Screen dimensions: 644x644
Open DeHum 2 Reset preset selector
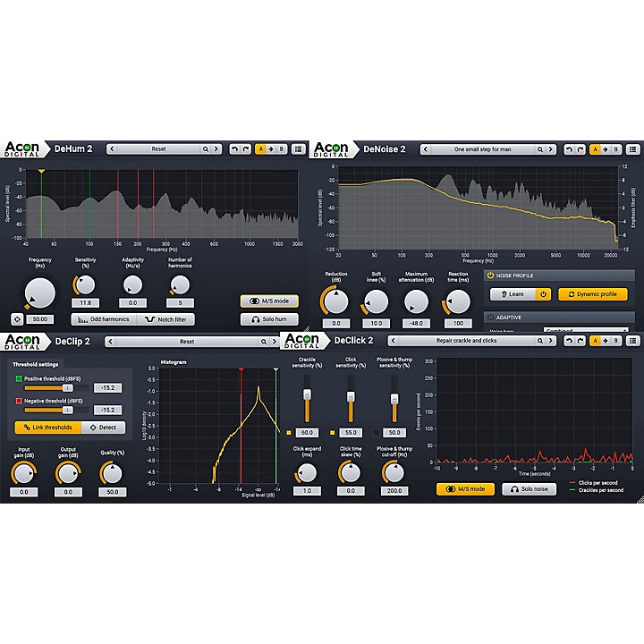(x=159, y=149)
